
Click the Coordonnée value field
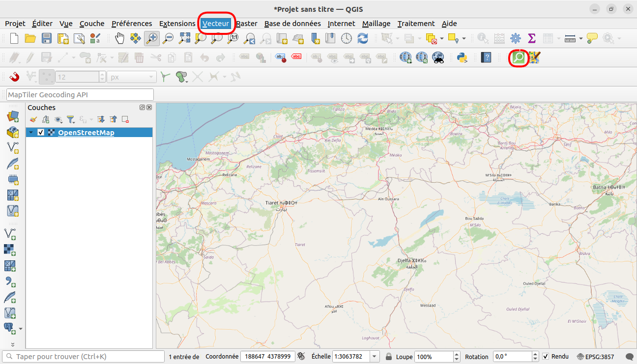tap(267, 357)
